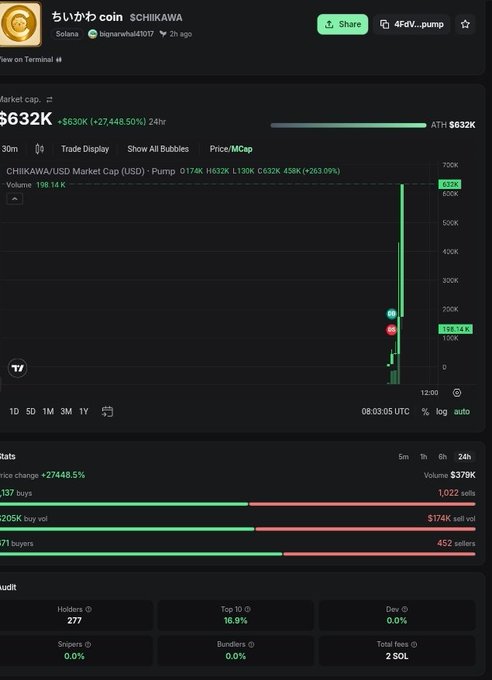Select the 3M time range
492x680 pixels.
point(66,412)
